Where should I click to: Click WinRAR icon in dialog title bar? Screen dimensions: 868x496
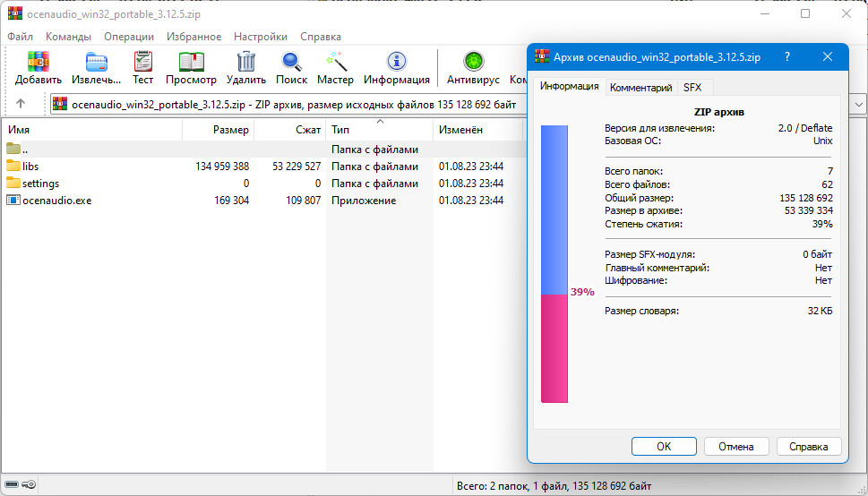541,57
